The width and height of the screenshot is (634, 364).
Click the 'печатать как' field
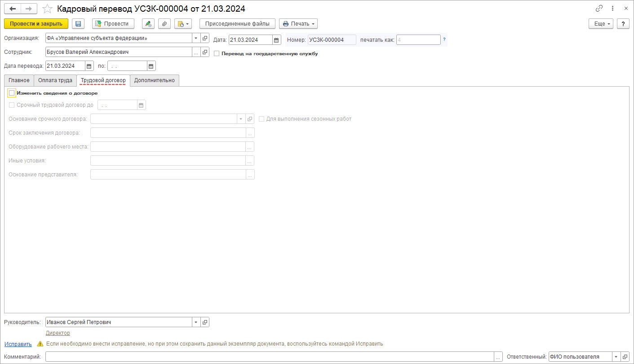point(418,40)
